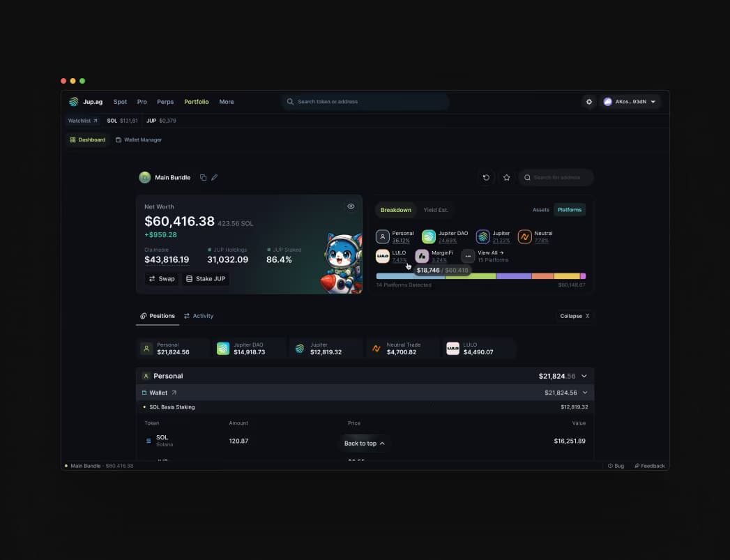Click the Search token or address field

coord(366,102)
